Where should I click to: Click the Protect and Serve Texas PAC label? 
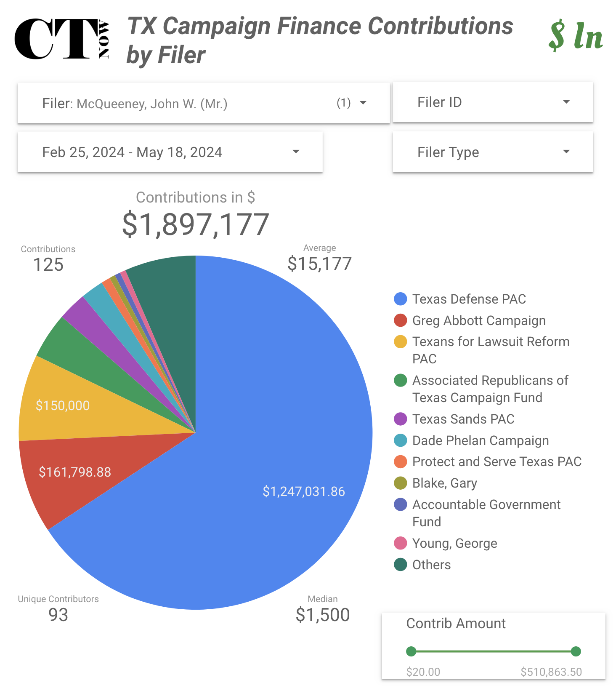click(x=497, y=462)
